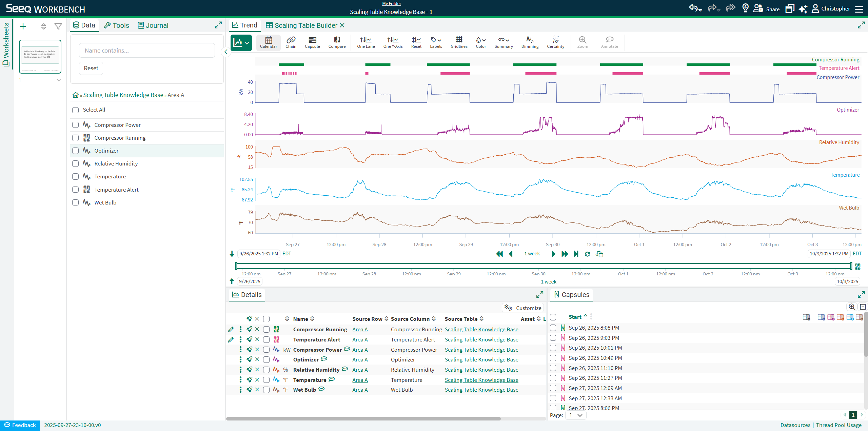Image resolution: width=868 pixels, height=431 pixels.
Task: Add a new worksheet with plus icon
Action: click(23, 26)
